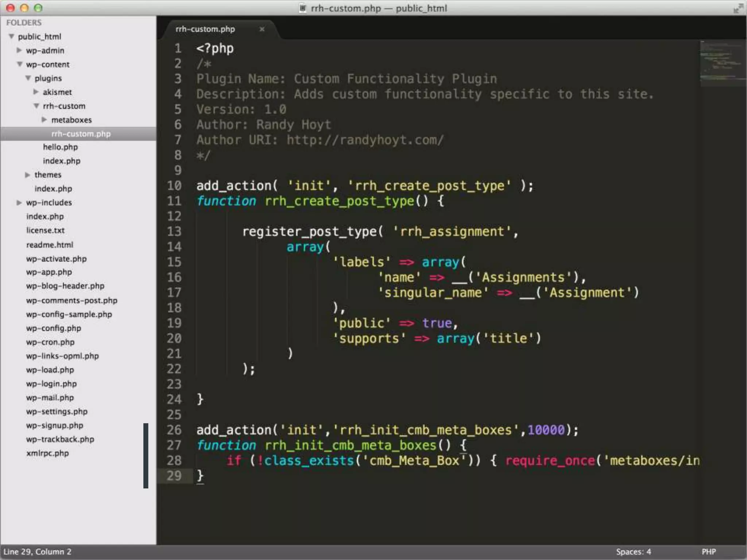Expand the metaboxes folder arrow
The width and height of the screenshot is (747, 560).
(x=44, y=120)
